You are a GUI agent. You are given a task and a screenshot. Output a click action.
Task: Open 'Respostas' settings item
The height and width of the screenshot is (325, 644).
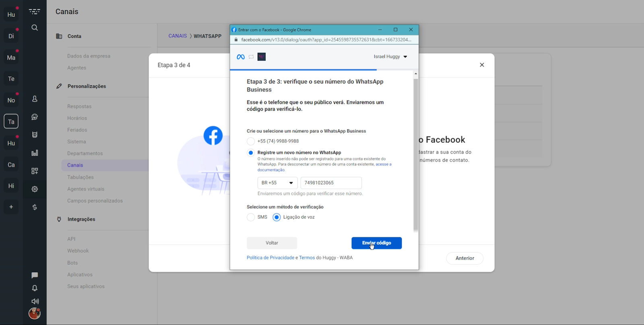click(x=79, y=107)
